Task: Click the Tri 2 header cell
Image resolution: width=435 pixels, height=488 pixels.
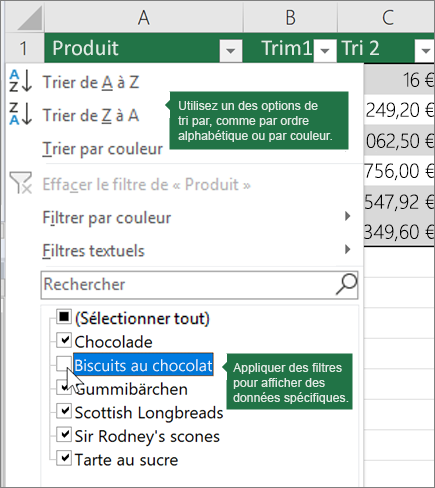Action: (386, 48)
